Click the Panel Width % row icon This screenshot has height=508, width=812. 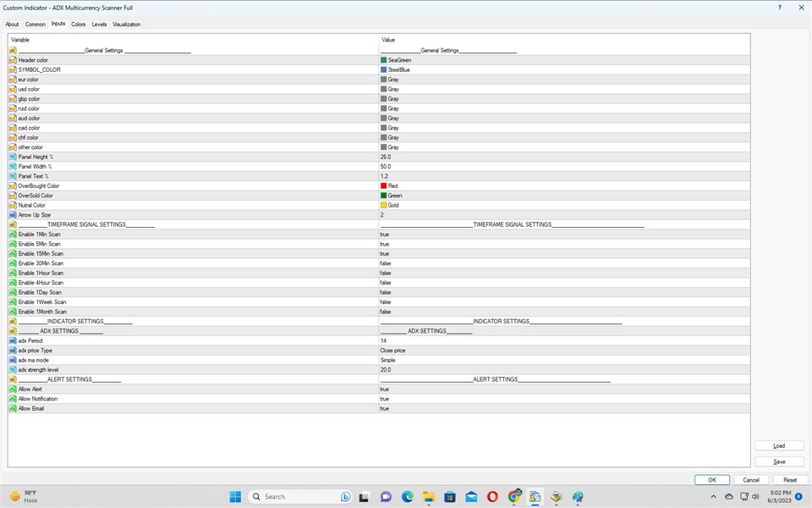point(13,167)
